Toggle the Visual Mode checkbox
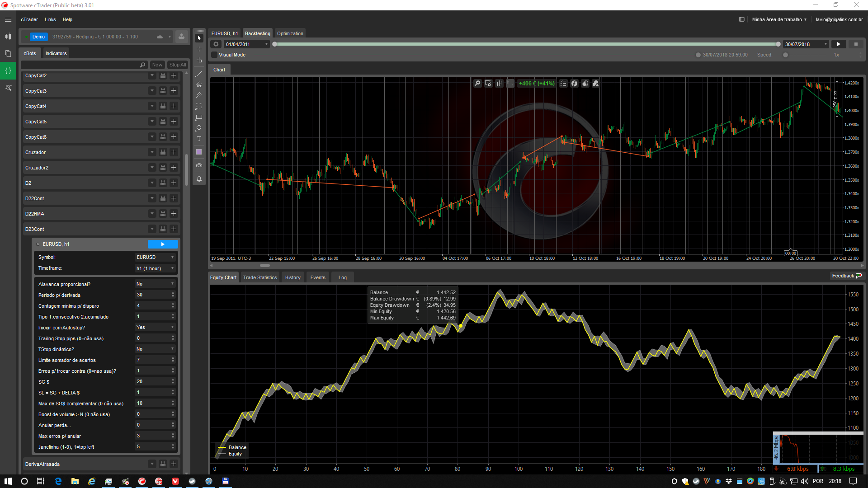Screen dimensions: 868x488 click(x=215, y=55)
